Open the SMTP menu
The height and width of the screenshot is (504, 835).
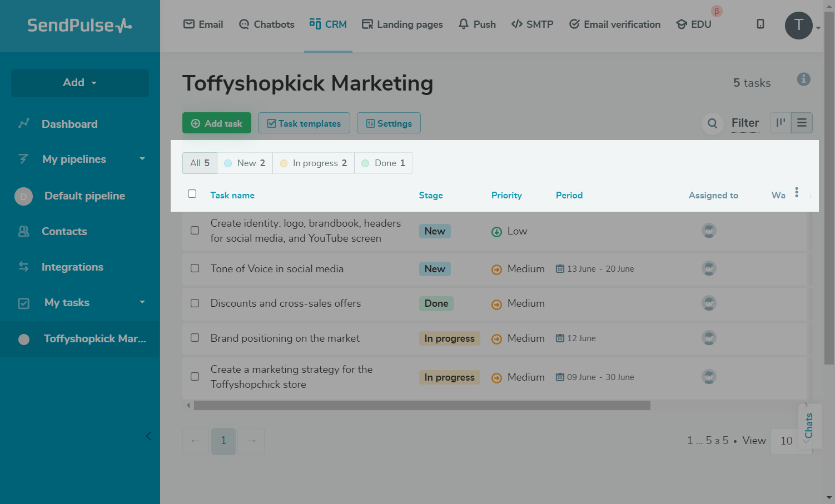tap(532, 24)
